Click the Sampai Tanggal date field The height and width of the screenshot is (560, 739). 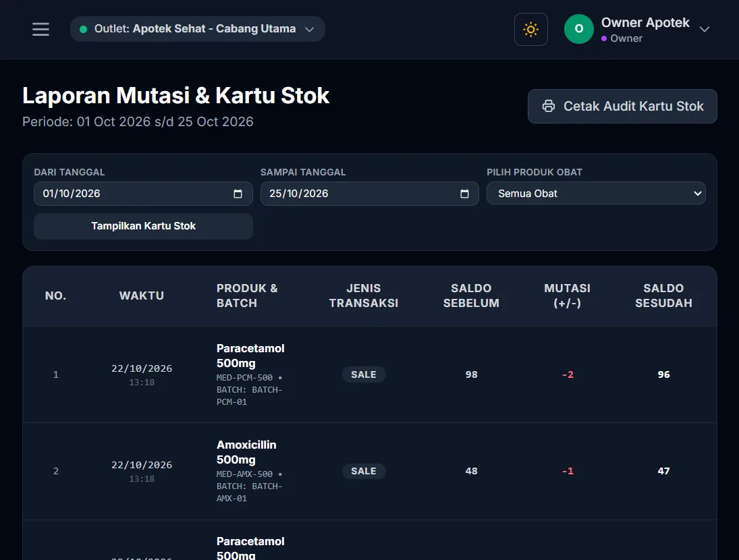(x=370, y=194)
